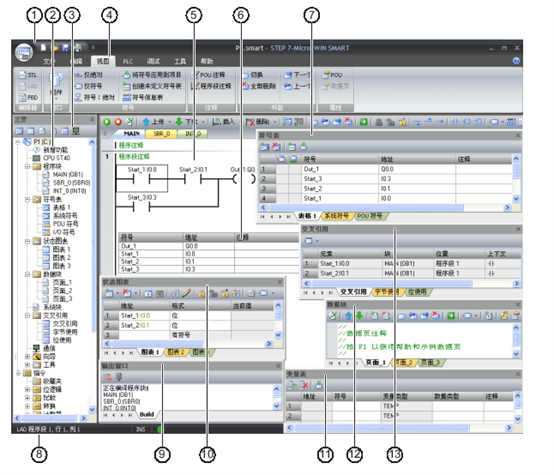
Task: Switch to the SBR_0 editor tab
Action: click(162, 134)
